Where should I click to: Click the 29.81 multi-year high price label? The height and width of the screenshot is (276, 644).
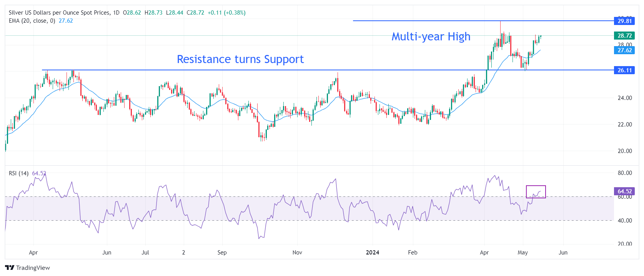[624, 21]
